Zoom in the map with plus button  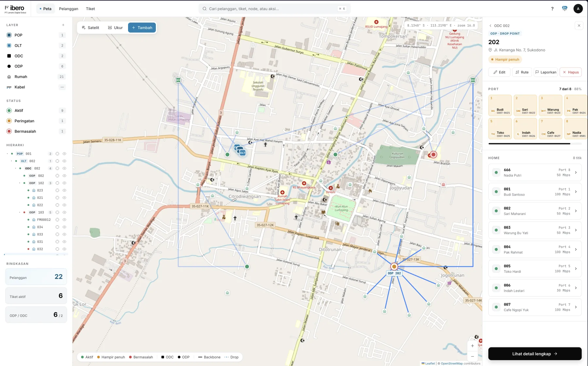(x=472, y=346)
